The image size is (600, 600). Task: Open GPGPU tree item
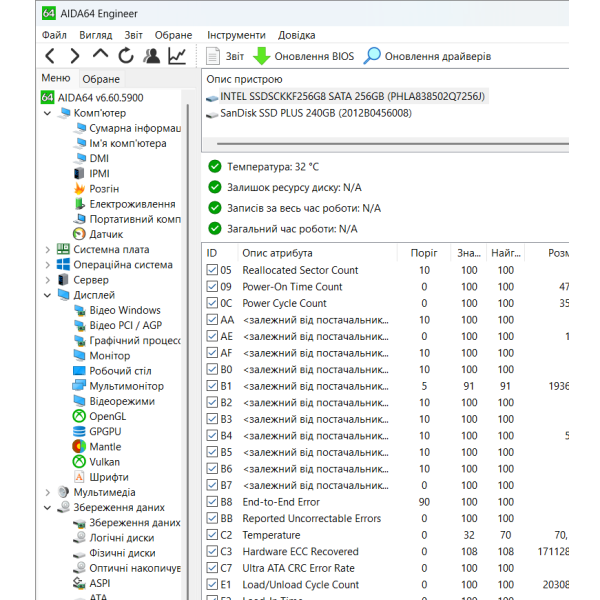(97, 432)
